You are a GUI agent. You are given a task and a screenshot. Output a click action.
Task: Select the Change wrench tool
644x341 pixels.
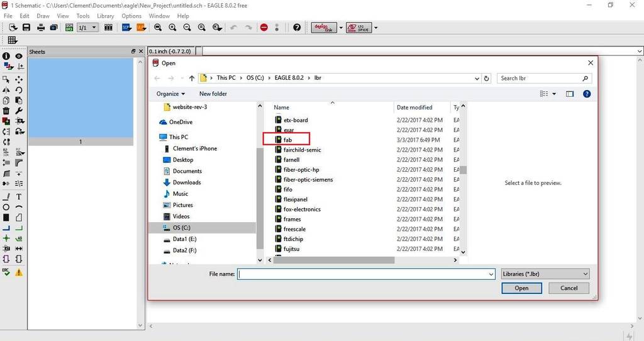(19, 111)
